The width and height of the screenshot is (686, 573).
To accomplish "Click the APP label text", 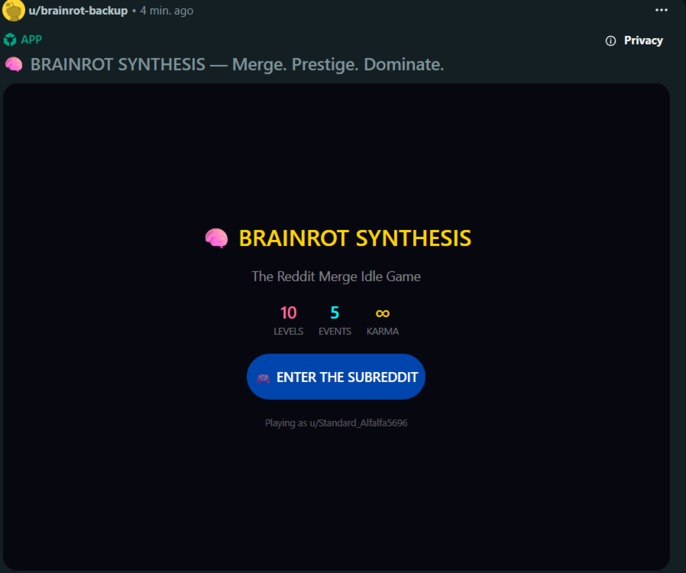I will [32, 39].
